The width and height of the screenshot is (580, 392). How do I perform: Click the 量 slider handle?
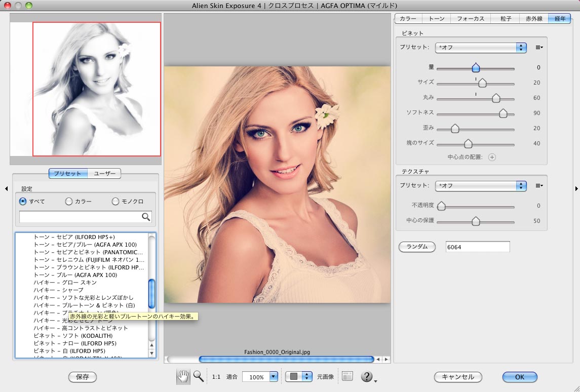point(476,67)
